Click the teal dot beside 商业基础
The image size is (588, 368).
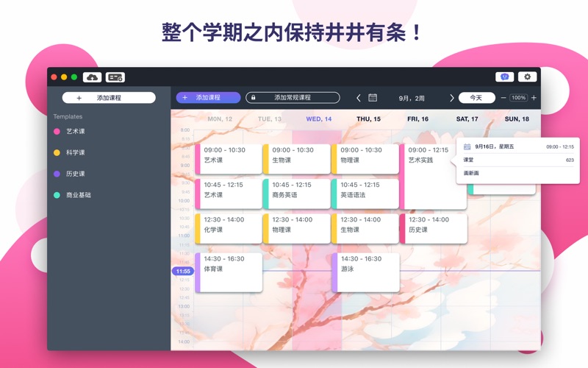(57, 195)
